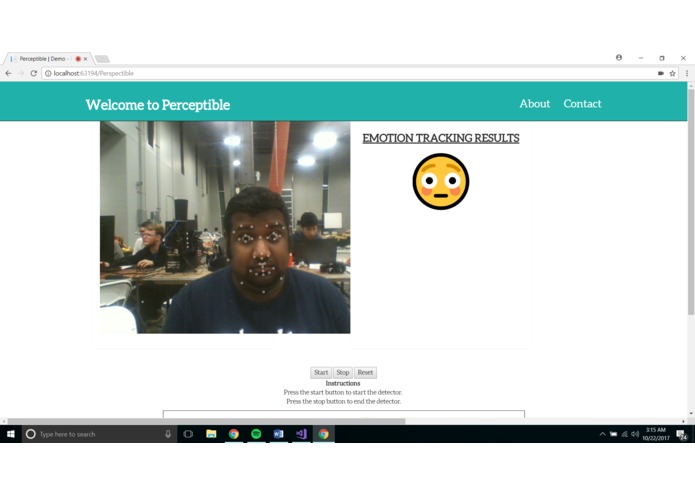Click the scroll-up arrow of vertical scrollbar

[x=691, y=85]
